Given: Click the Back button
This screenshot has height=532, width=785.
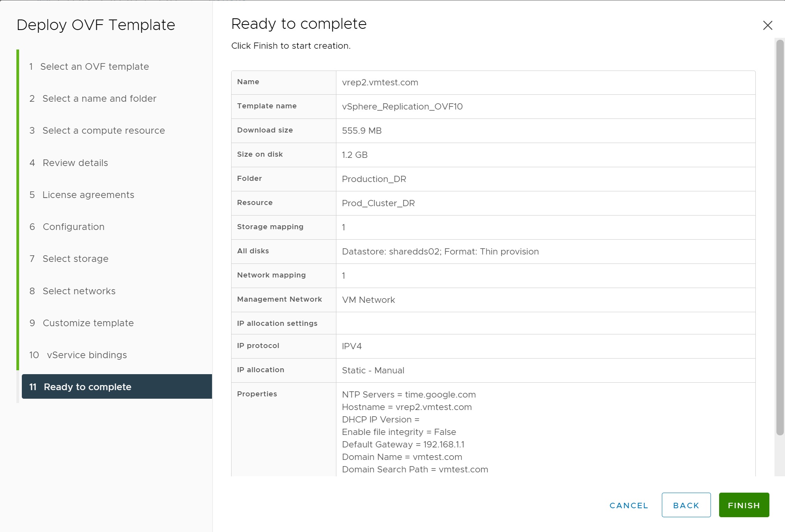Looking at the screenshot, I should (x=686, y=505).
